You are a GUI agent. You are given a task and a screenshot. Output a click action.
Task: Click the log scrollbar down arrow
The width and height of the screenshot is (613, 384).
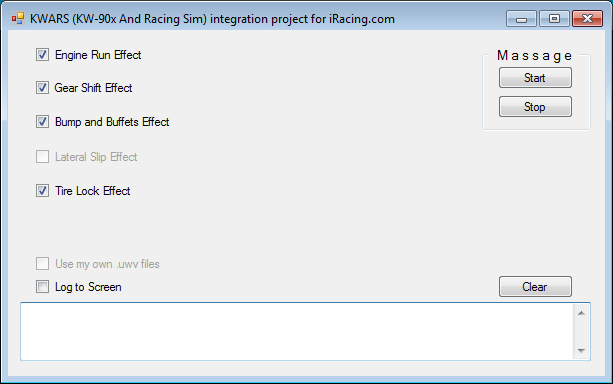[x=581, y=350]
